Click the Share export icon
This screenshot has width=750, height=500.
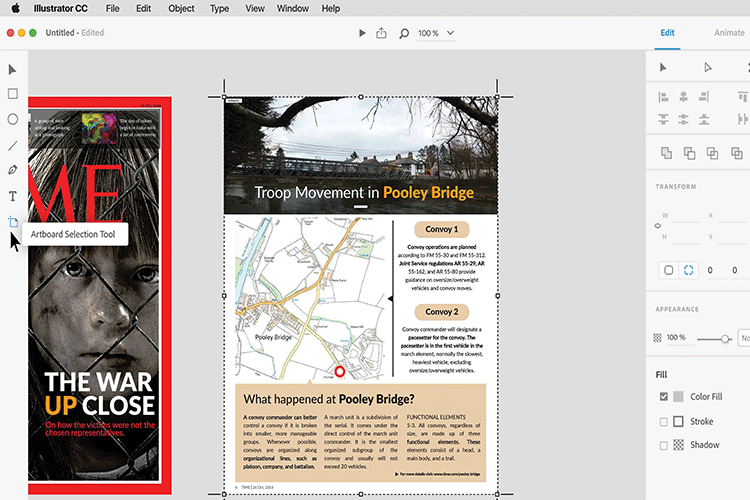click(382, 33)
